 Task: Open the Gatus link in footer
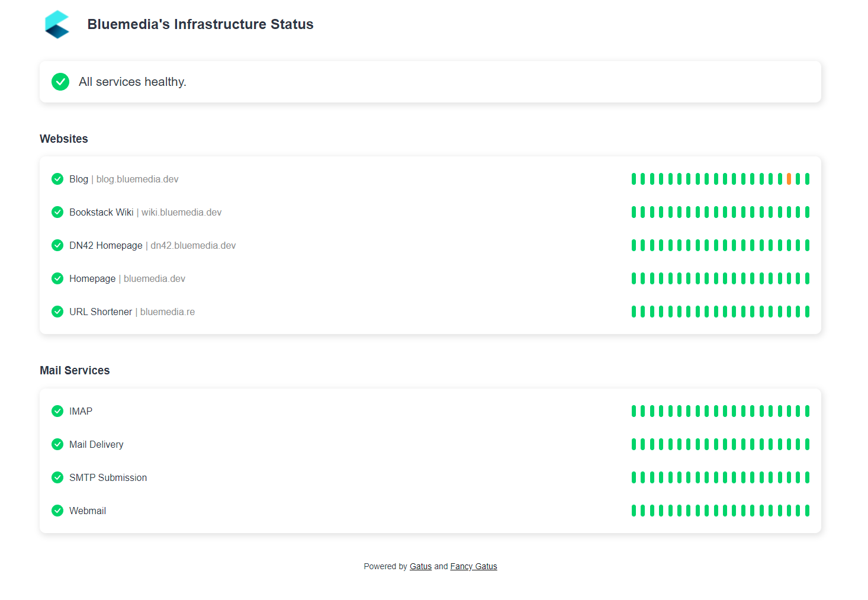click(x=420, y=566)
